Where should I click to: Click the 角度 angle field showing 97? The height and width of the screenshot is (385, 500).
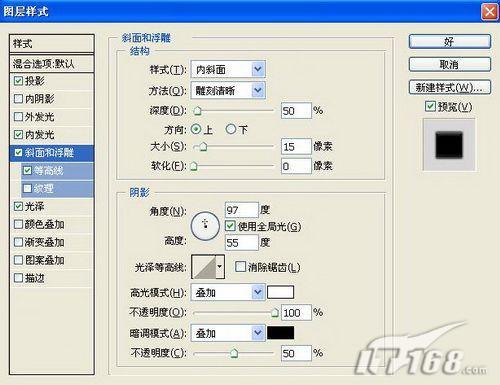[x=242, y=210]
